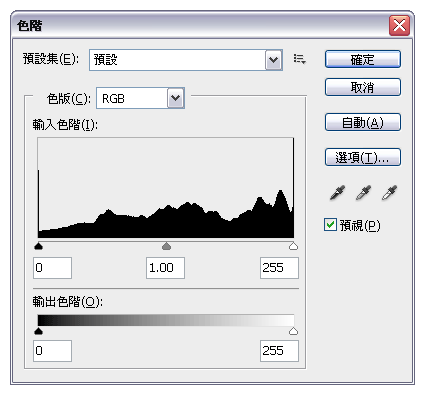Viewport: 425px width, 395px height.
Task: Click the 確定 button
Action: pyautogui.click(x=363, y=59)
